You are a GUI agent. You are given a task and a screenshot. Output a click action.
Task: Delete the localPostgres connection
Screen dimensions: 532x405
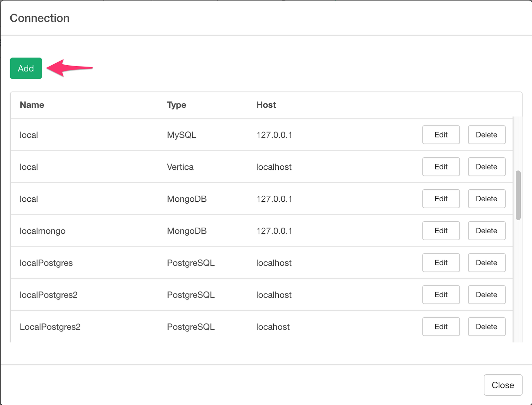[486, 263]
